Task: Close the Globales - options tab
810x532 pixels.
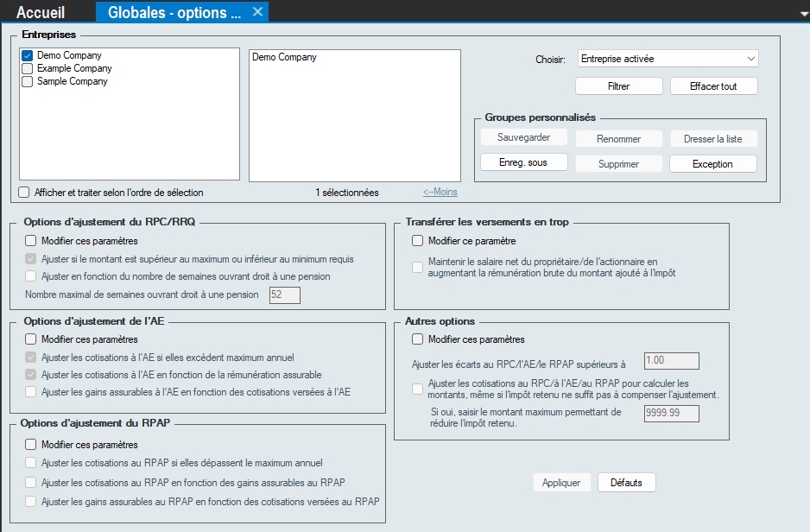Action: 257,12
